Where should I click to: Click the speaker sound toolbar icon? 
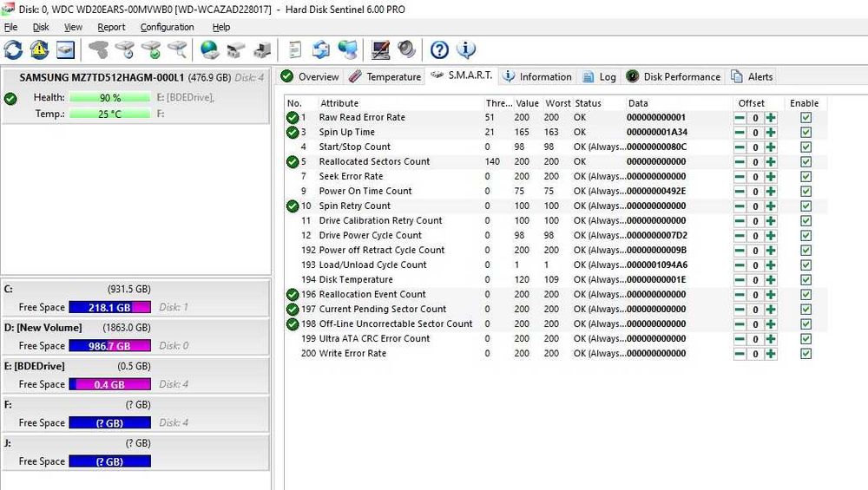pyautogui.click(x=406, y=49)
